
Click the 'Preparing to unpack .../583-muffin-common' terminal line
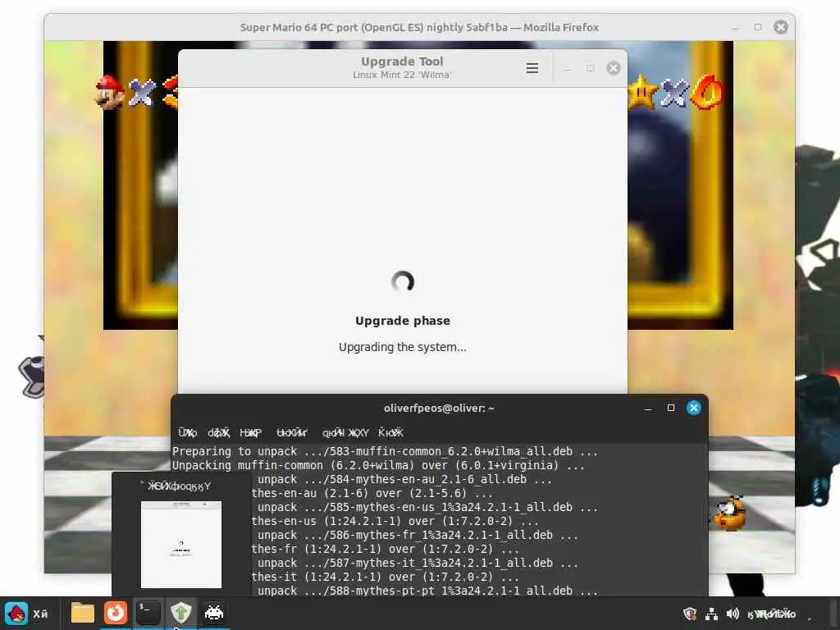[x=385, y=451]
